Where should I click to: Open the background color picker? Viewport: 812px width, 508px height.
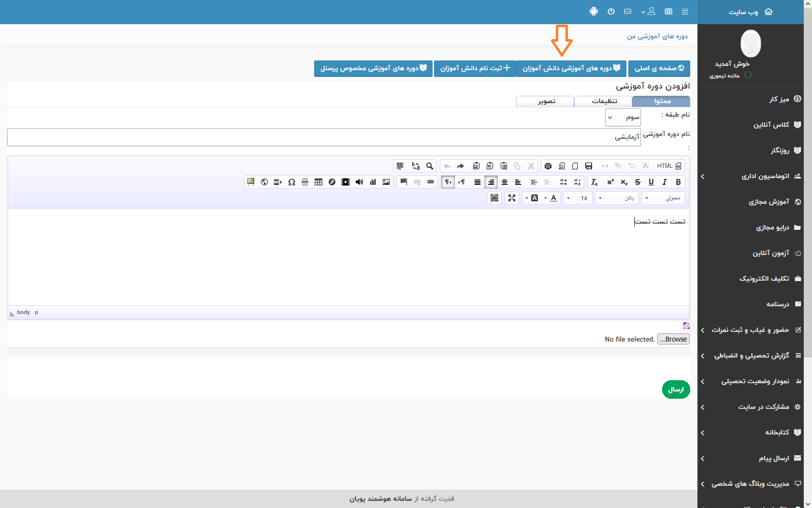[x=532, y=198]
